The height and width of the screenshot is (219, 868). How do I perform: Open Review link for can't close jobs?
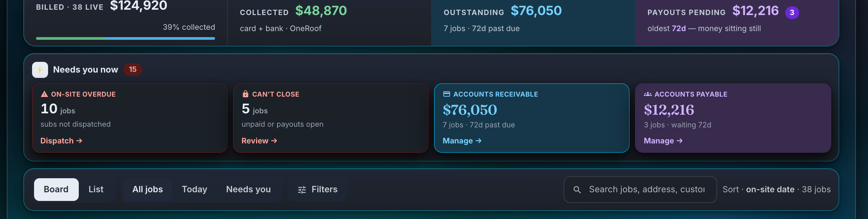pos(259,141)
